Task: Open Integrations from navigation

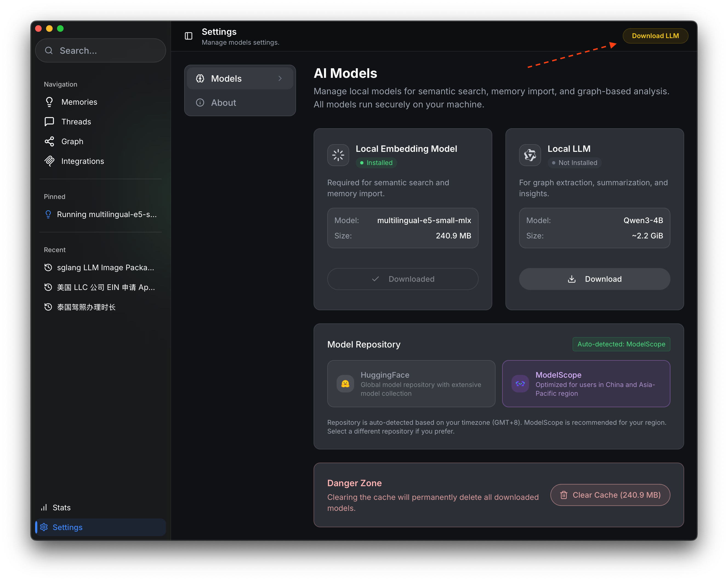Action: [100, 161]
